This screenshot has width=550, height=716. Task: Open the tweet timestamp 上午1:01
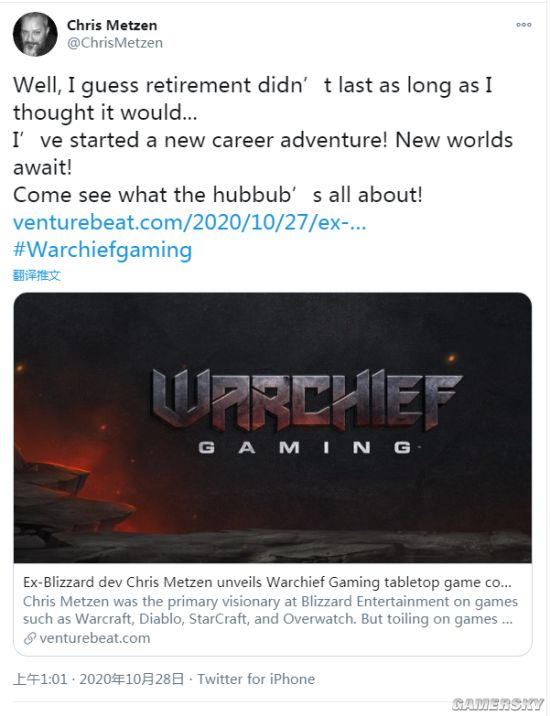pyautogui.click(x=40, y=679)
